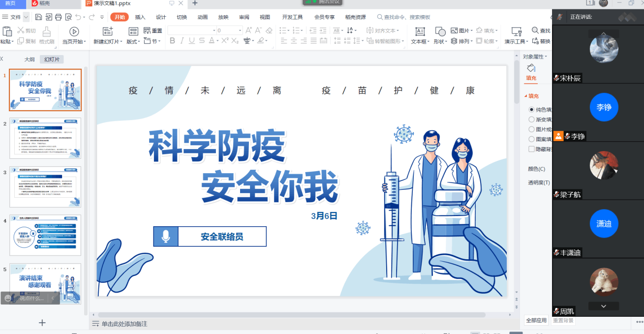Check the 隐藏背景 hide background checkbox
The image size is (644, 334).
tap(531, 149)
